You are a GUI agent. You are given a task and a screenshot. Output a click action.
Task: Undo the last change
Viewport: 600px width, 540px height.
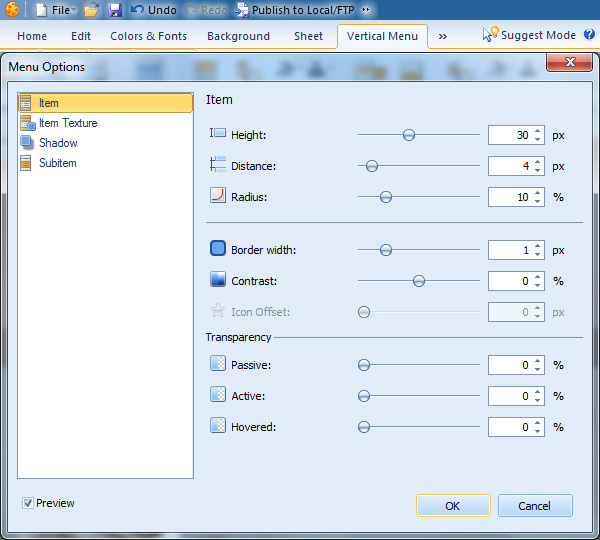click(153, 10)
